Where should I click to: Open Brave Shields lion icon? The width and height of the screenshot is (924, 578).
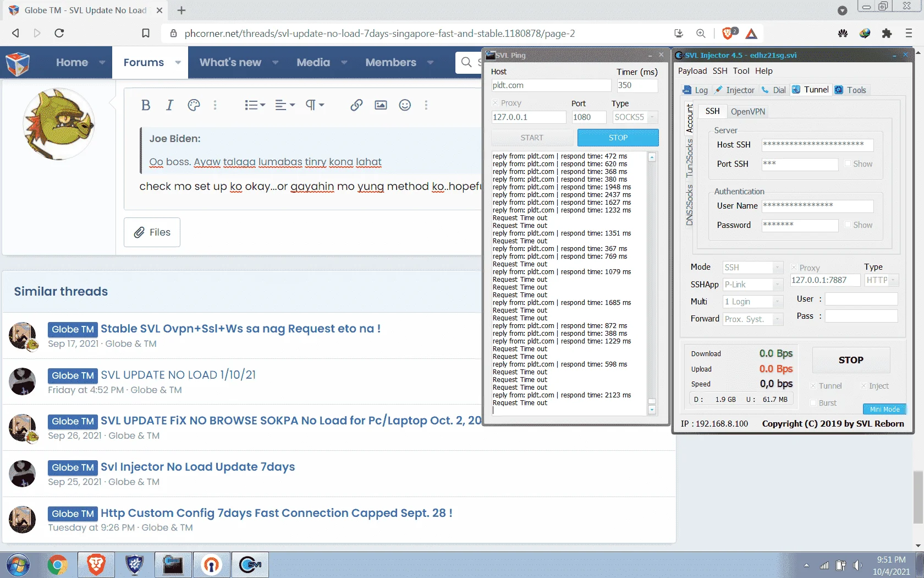[729, 33]
